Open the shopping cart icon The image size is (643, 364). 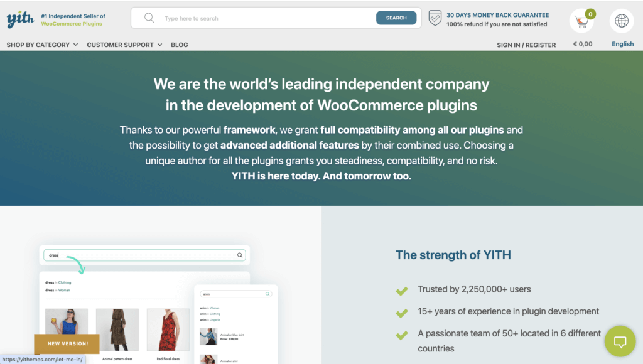tap(581, 21)
